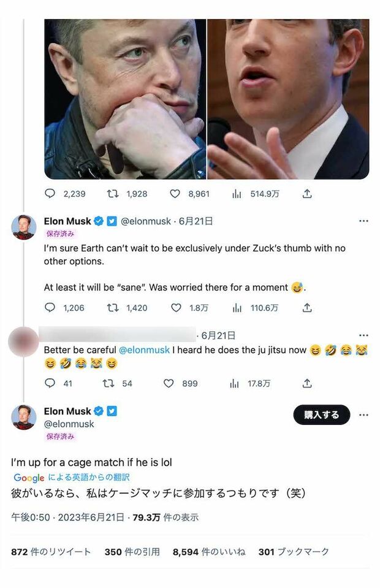380x588 pixels.
Task: Open more options on ju jitsu reply
Action: pos(363,335)
